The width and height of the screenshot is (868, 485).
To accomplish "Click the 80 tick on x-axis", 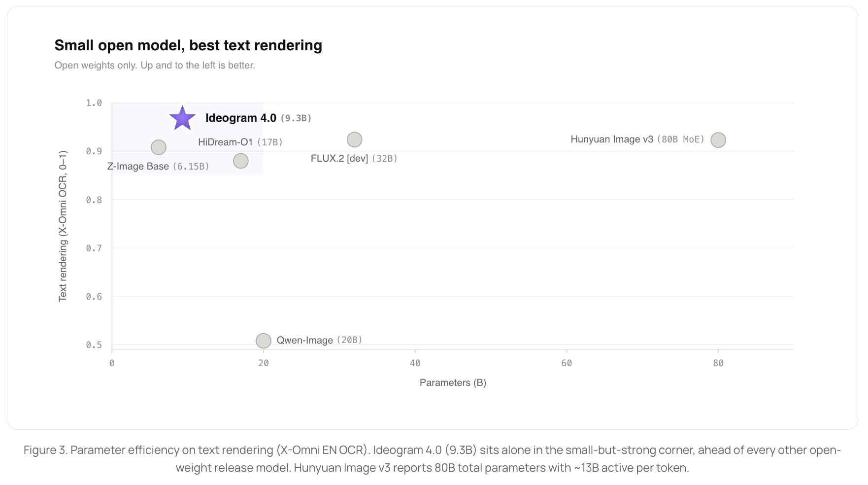I will tap(718, 363).
